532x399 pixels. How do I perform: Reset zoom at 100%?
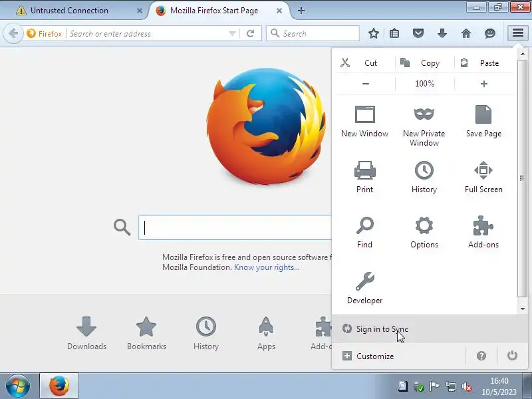(424, 84)
